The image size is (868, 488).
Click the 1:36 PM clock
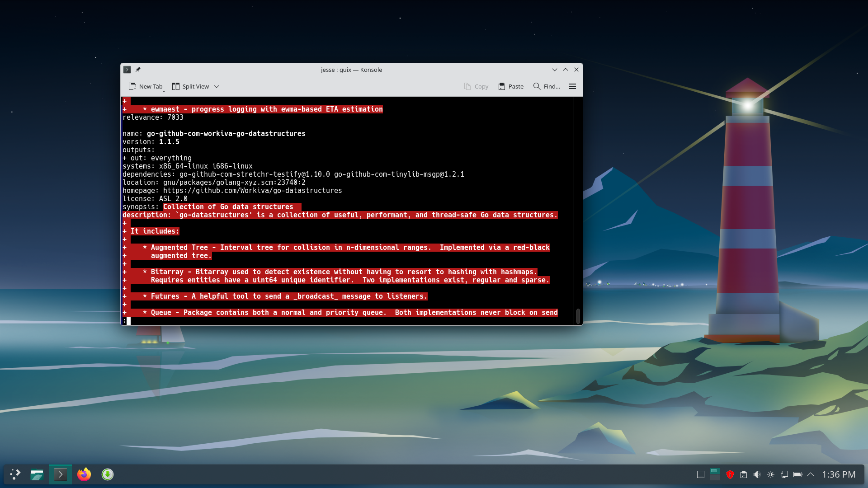click(x=839, y=474)
